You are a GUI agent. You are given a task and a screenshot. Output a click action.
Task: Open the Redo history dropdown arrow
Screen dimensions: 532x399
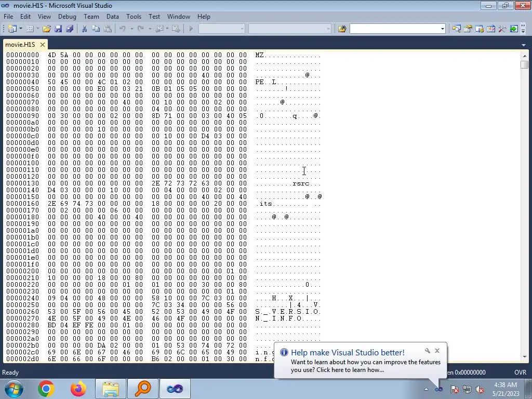tap(150, 29)
